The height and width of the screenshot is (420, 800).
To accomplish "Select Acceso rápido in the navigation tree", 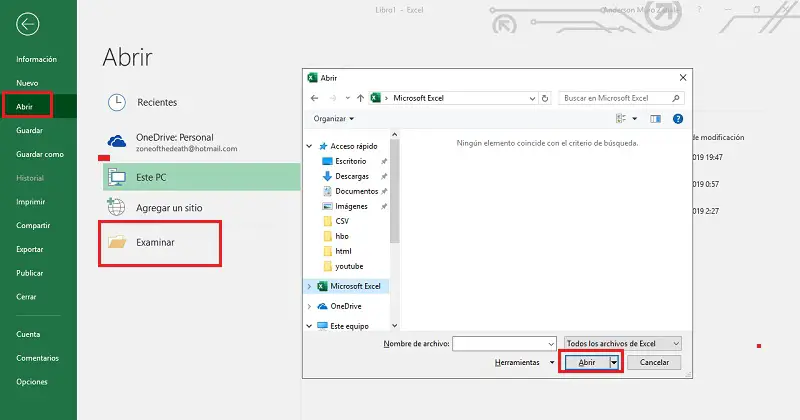I will pyautogui.click(x=354, y=146).
